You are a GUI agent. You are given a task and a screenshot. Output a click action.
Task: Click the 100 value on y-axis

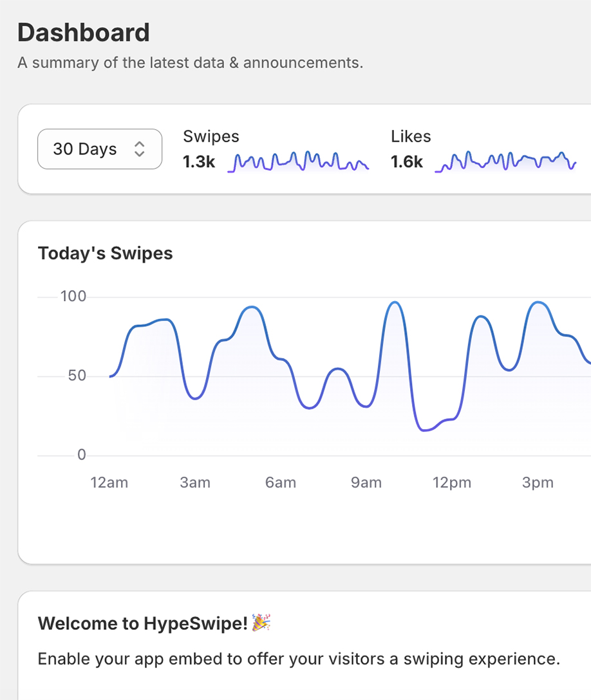pos(73,296)
